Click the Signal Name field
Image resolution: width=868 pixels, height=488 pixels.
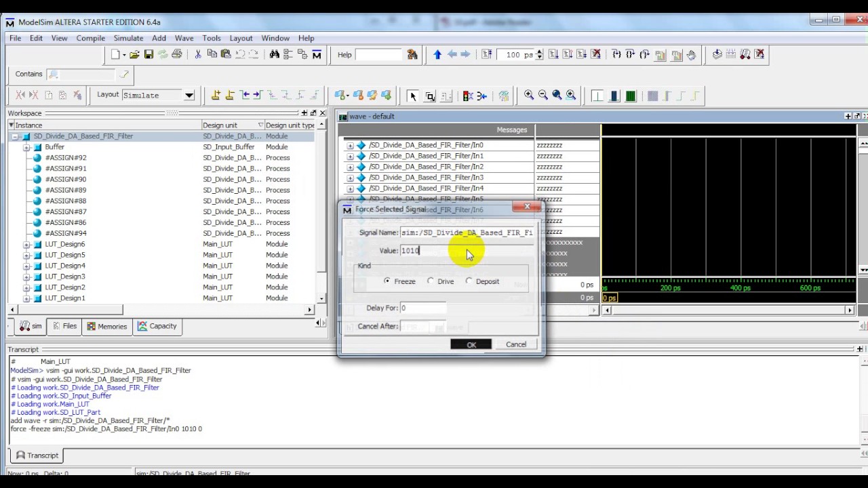466,232
